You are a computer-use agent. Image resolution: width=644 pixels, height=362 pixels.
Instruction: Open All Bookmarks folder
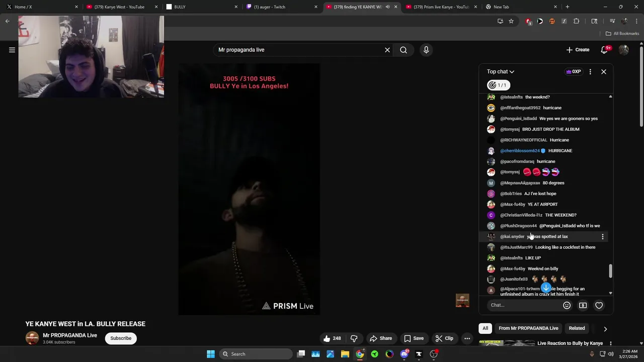622,34
